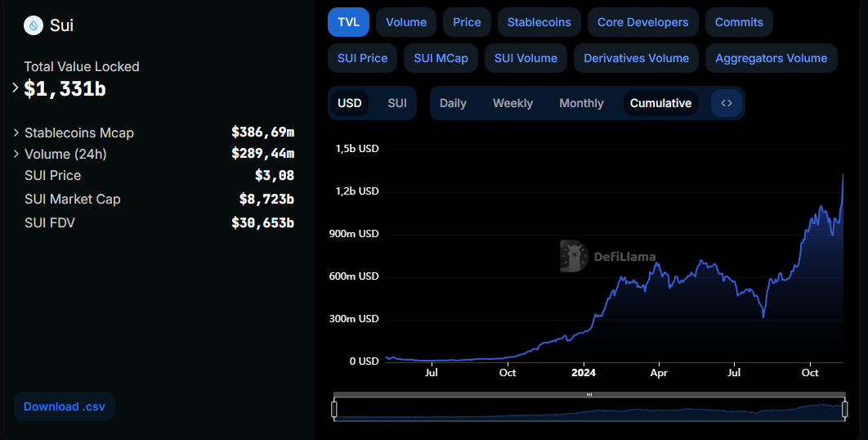Click the $386,69m stablecoins value
This screenshot has height=440, width=868.
click(x=263, y=132)
